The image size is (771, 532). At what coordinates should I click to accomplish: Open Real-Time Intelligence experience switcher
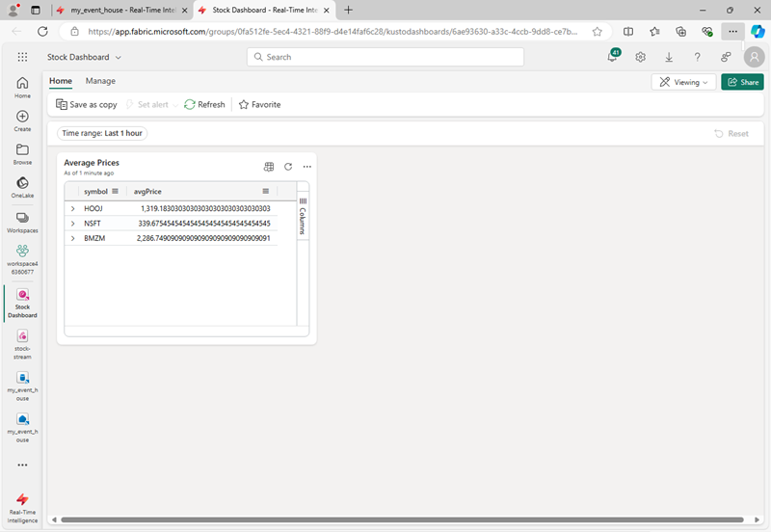click(x=22, y=509)
